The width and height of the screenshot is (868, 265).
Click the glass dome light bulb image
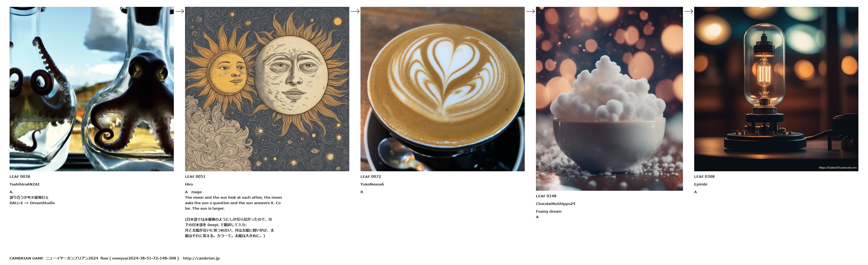(776, 89)
